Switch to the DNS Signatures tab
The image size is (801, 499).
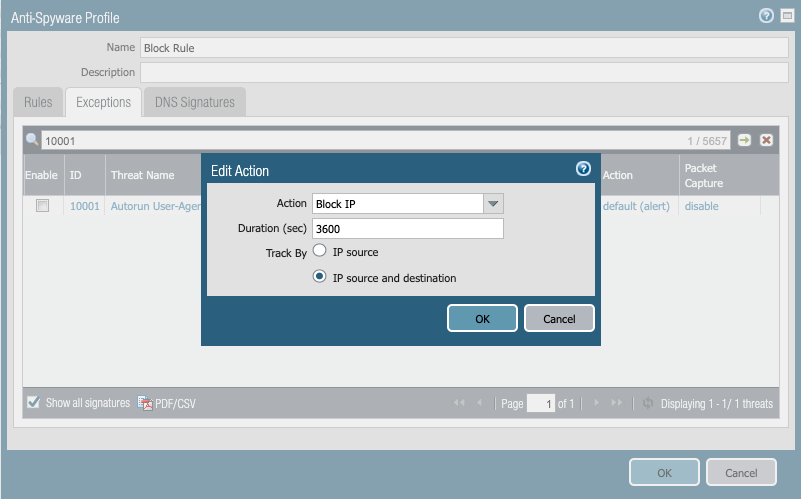point(195,102)
